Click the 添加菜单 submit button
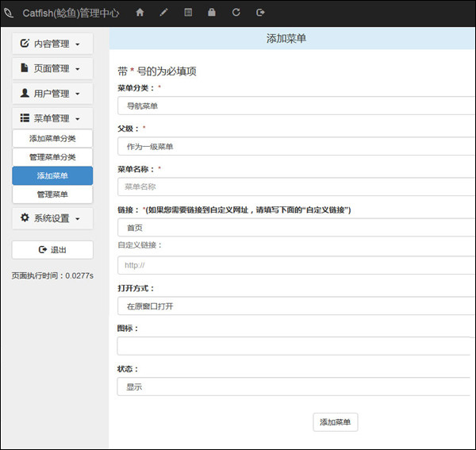Viewport: 476px width, 450px height. (336, 421)
